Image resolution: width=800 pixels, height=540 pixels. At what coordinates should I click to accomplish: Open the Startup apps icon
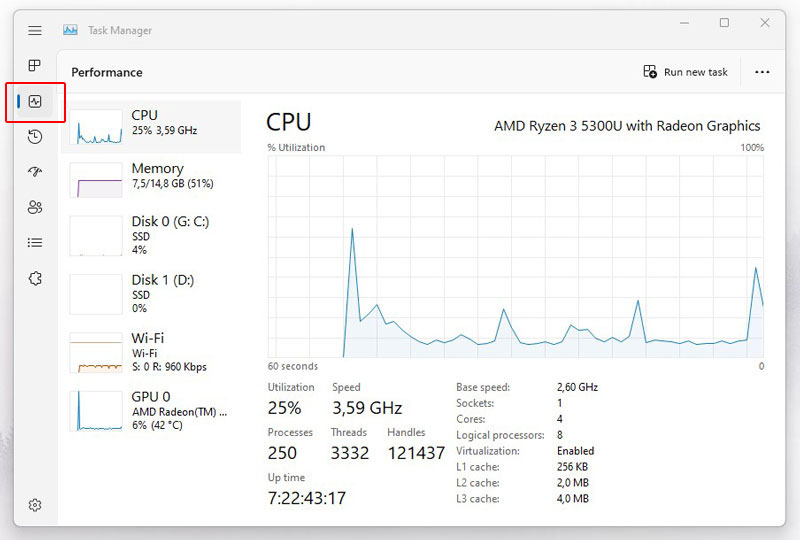point(35,171)
